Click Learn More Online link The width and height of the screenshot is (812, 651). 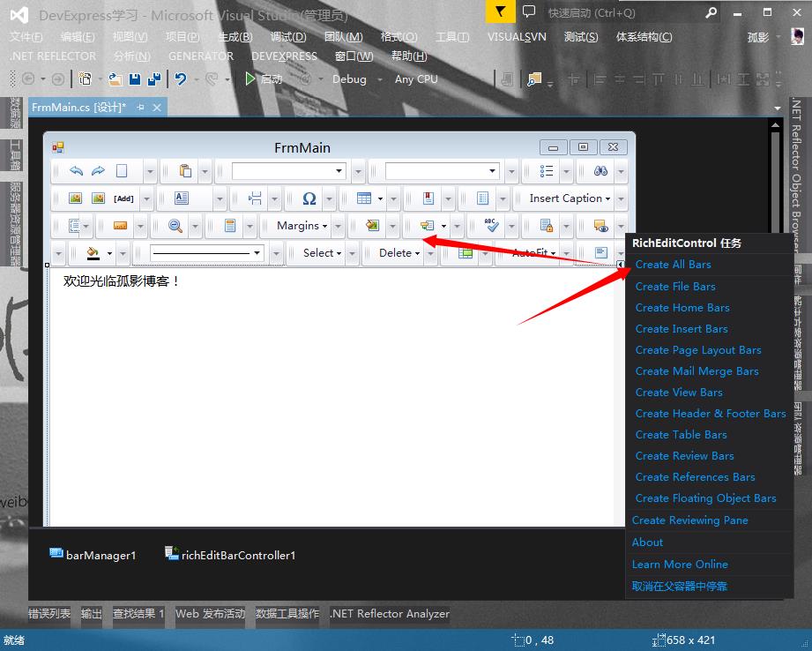click(x=680, y=564)
